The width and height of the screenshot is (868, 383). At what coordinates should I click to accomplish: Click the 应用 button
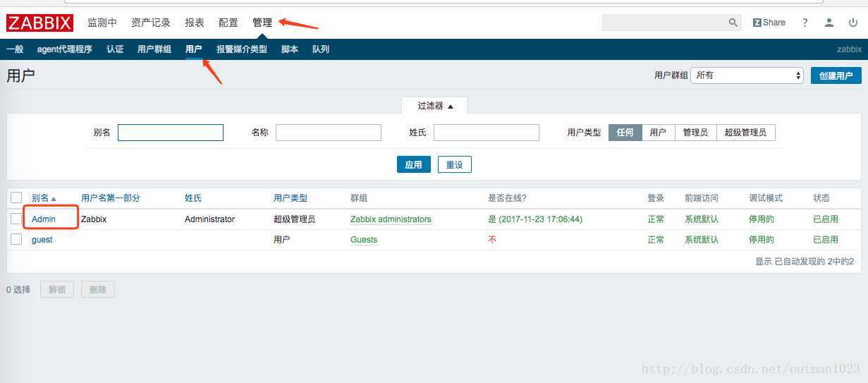click(x=414, y=165)
